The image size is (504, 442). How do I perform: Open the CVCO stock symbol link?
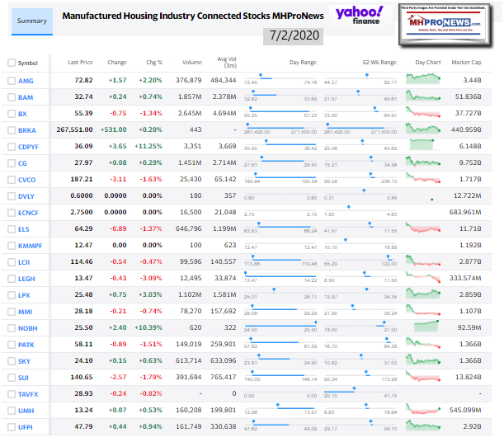tap(27, 179)
